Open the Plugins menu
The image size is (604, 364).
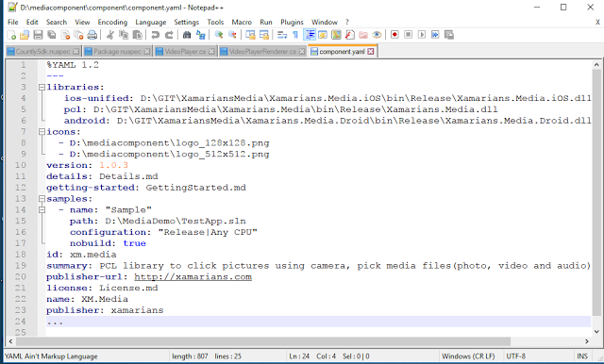(292, 23)
